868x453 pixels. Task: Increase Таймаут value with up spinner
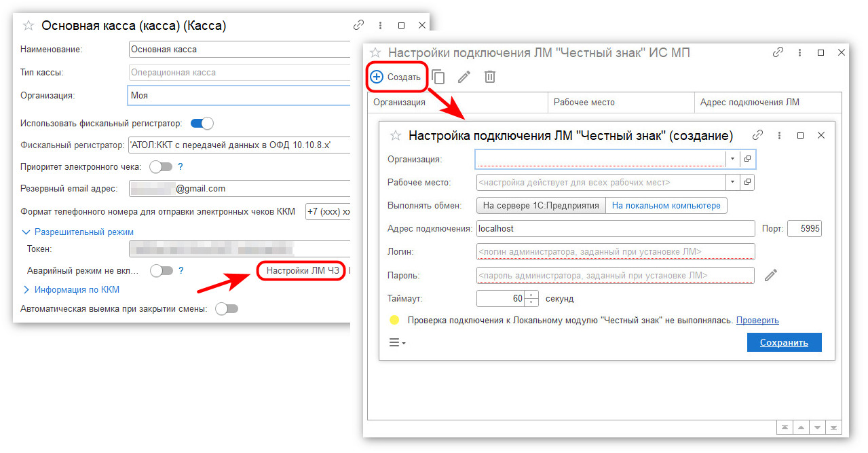tap(531, 294)
